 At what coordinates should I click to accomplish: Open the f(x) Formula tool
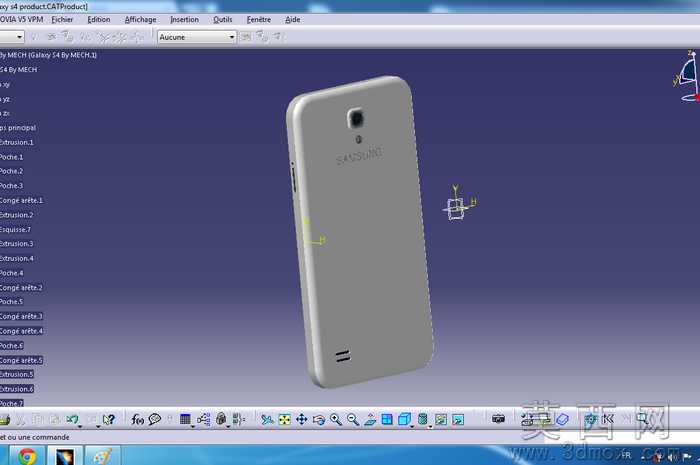tap(138, 419)
